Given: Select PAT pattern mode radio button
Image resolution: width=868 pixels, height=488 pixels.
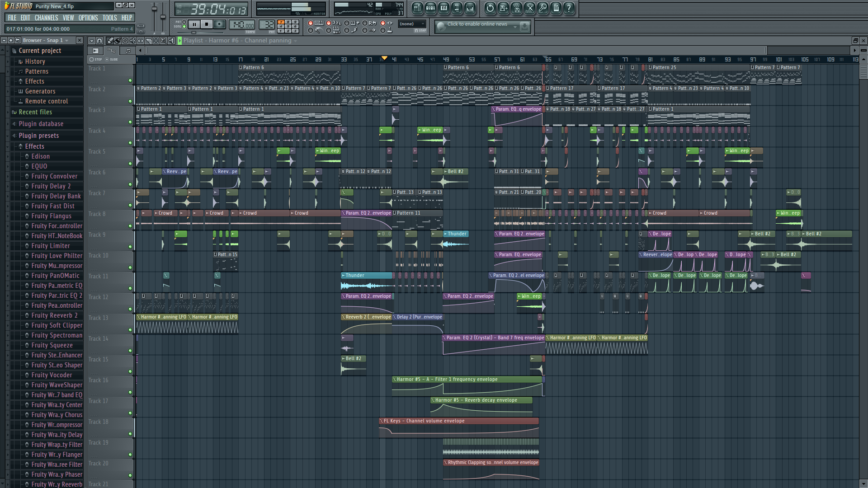Looking at the screenshot, I should [x=184, y=22].
